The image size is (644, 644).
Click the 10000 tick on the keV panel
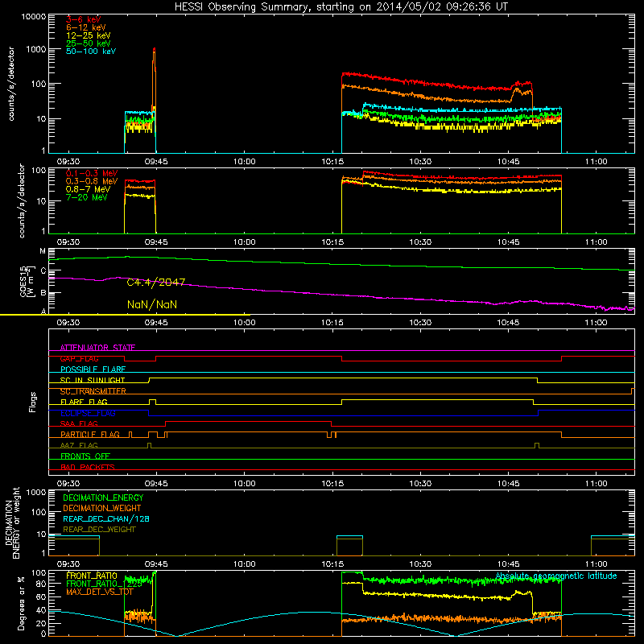coord(34,17)
